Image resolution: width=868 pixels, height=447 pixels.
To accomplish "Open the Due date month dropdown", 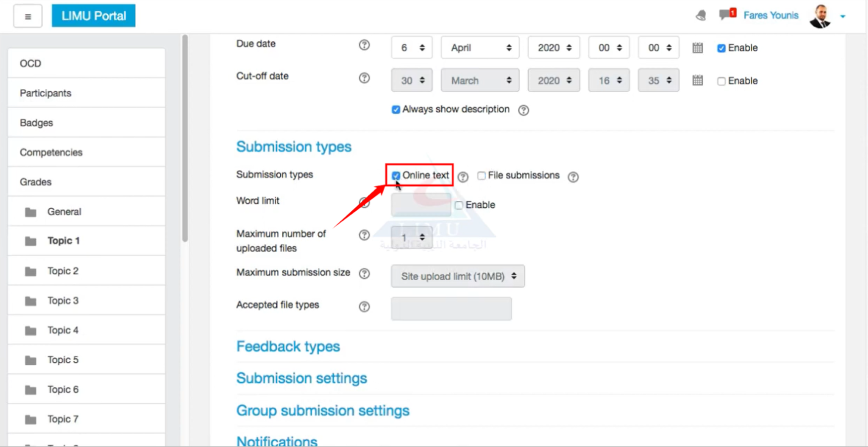I will click(x=480, y=48).
